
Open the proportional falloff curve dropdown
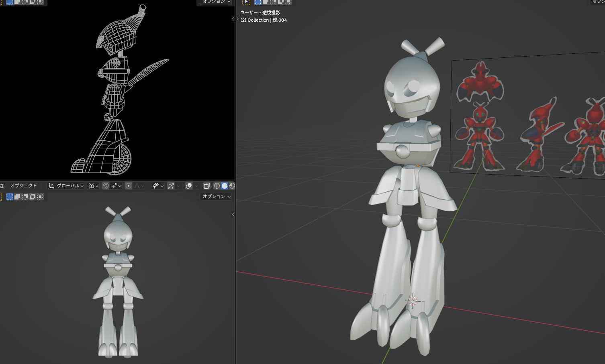coord(139,186)
